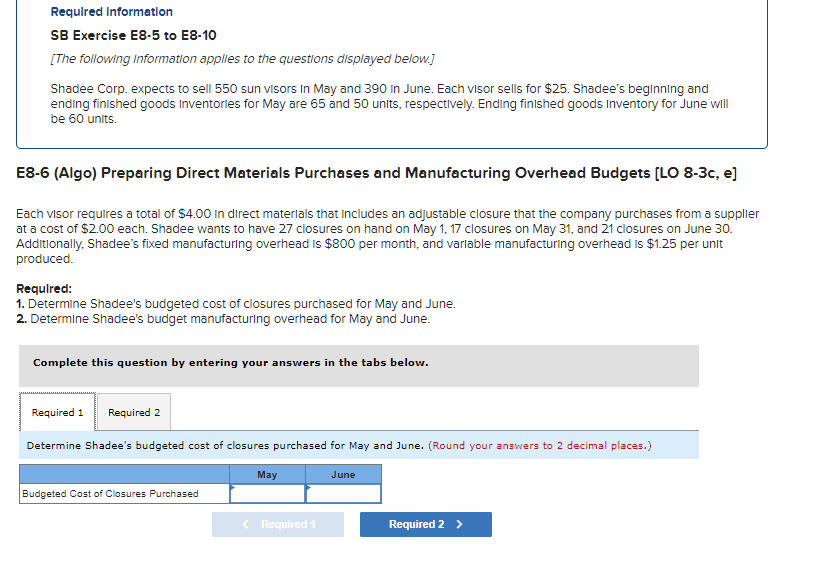Viewport: 821px width, 578px height.
Task: Click the right arrow icon on Required 2 button
Action: pyautogui.click(x=458, y=524)
